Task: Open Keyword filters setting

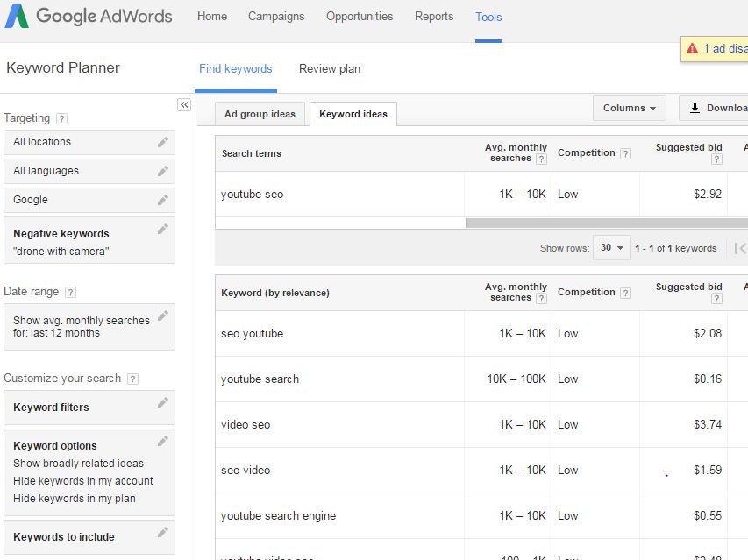Action: [x=89, y=408]
